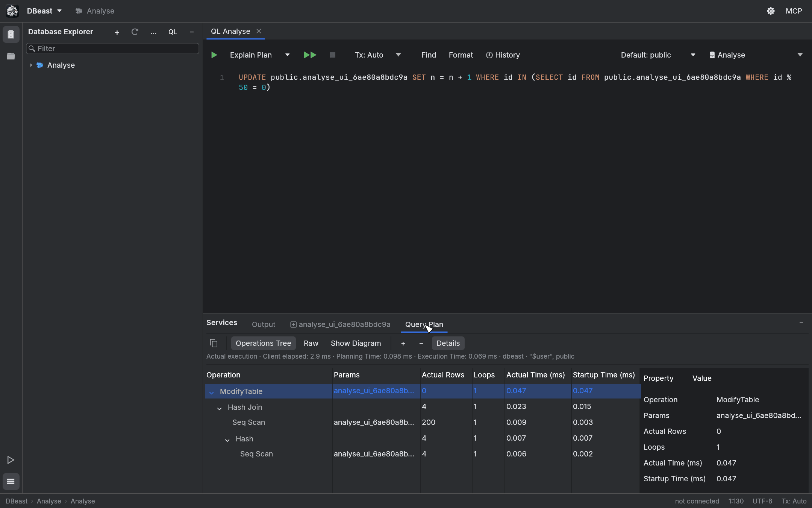Expand the Analyse tree node
The image size is (812, 508).
click(31, 65)
